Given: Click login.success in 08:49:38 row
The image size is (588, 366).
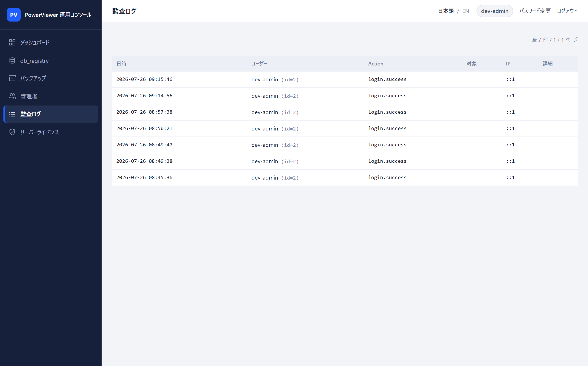Looking at the screenshot, I should tap(387, 161).
